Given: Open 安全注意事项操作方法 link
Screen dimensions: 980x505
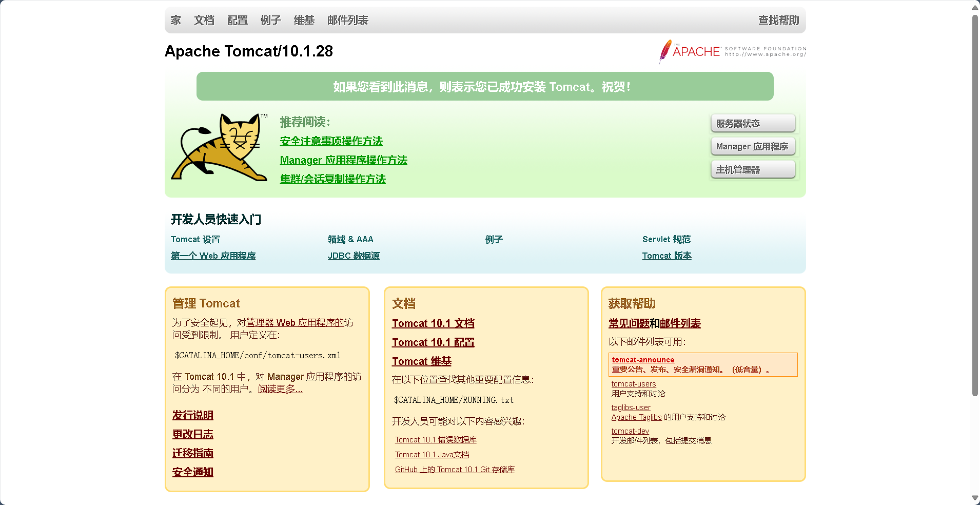Looking at the screenshot, I should pyautogui.click(x=331, y=141).
